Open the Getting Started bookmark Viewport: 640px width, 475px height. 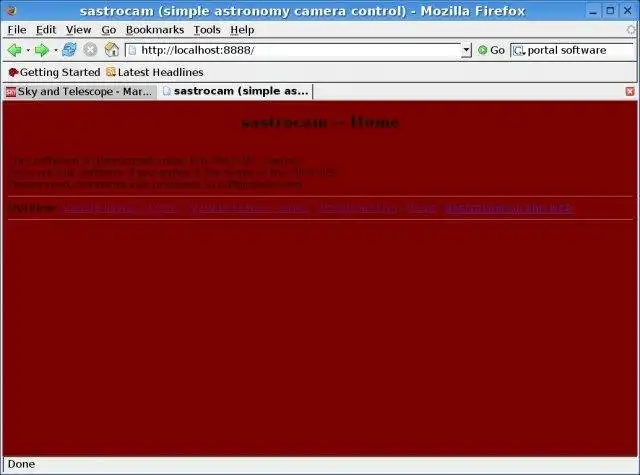coord(54,72)
